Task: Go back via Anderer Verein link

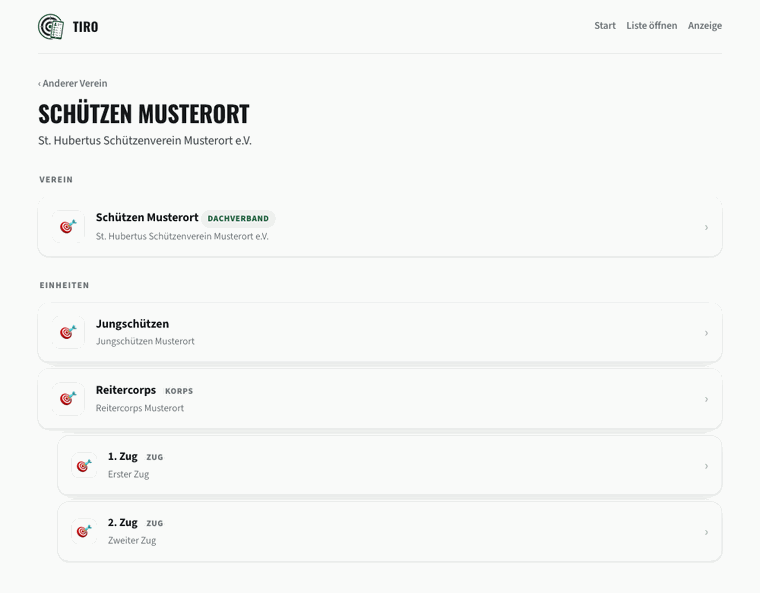Action: (73, 83)
